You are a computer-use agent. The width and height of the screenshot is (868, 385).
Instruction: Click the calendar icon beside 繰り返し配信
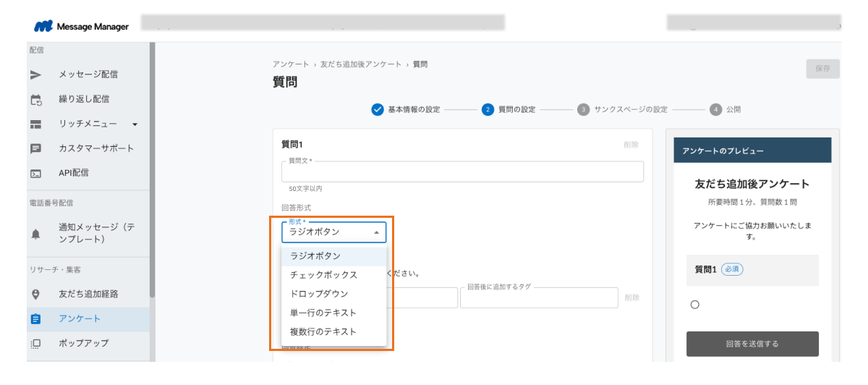click(x=35, y=99)
